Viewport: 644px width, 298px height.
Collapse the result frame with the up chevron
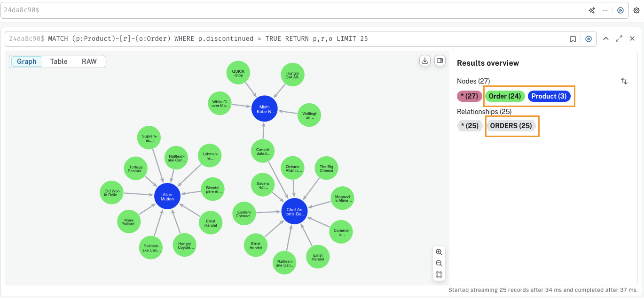click(606, 38)
